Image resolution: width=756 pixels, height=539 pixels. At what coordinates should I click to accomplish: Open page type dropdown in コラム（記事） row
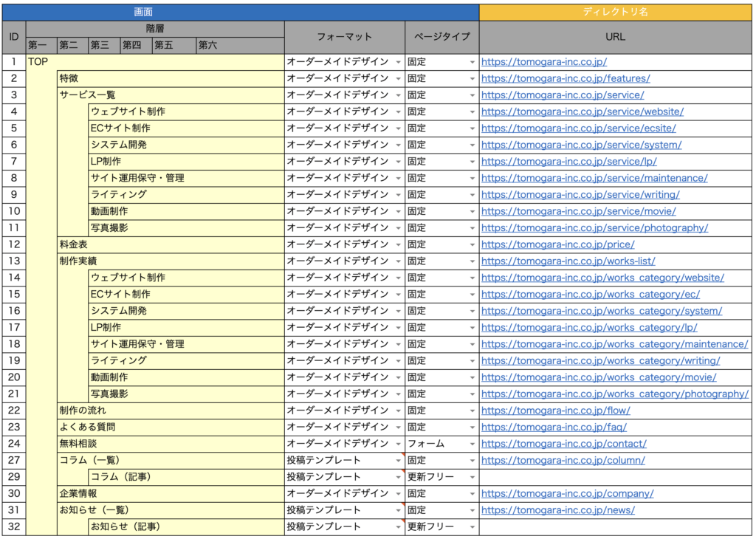pyautogui.click(x=472, y=477)
